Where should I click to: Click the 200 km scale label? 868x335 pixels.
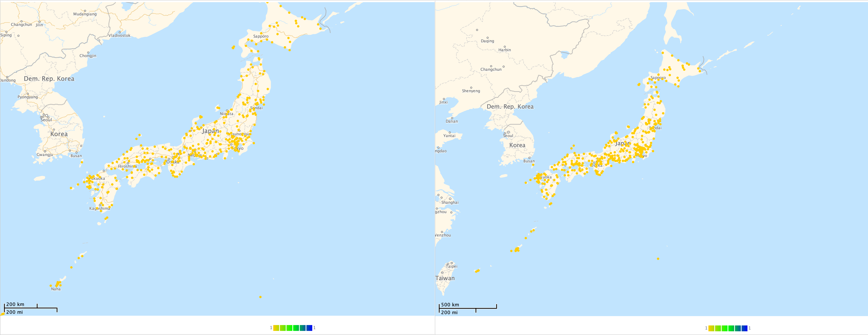click(x=15, y=304)
